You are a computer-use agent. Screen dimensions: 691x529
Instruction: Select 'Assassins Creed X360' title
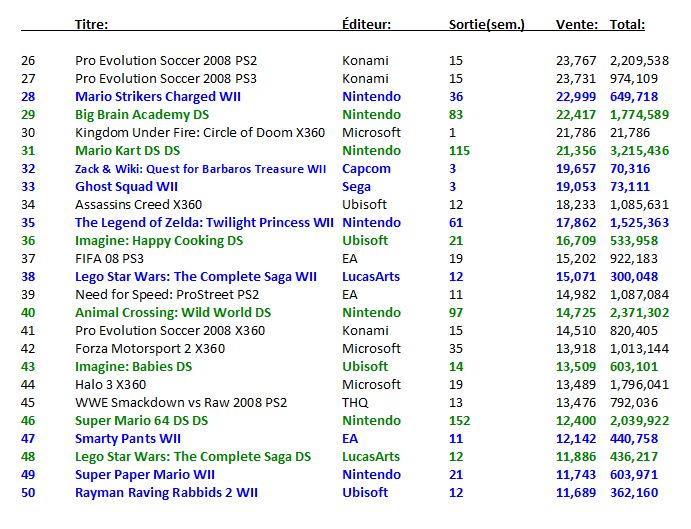[x=138, y=205]
